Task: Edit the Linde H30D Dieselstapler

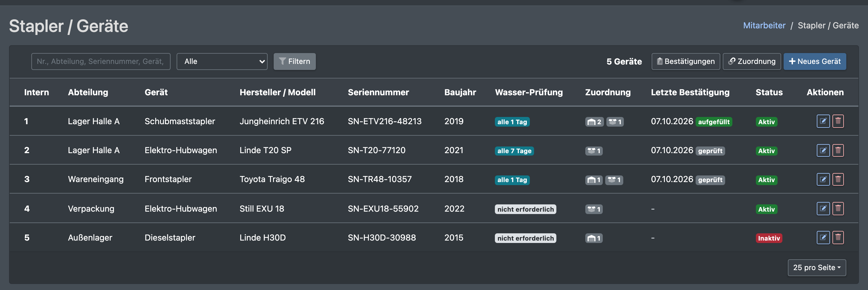Action: tap(823, 237)
